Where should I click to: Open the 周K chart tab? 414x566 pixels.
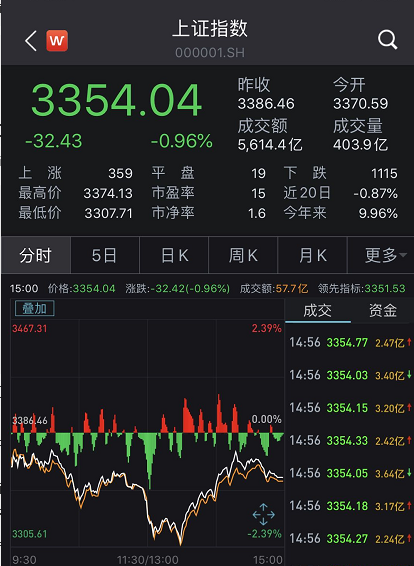point(243,255)
